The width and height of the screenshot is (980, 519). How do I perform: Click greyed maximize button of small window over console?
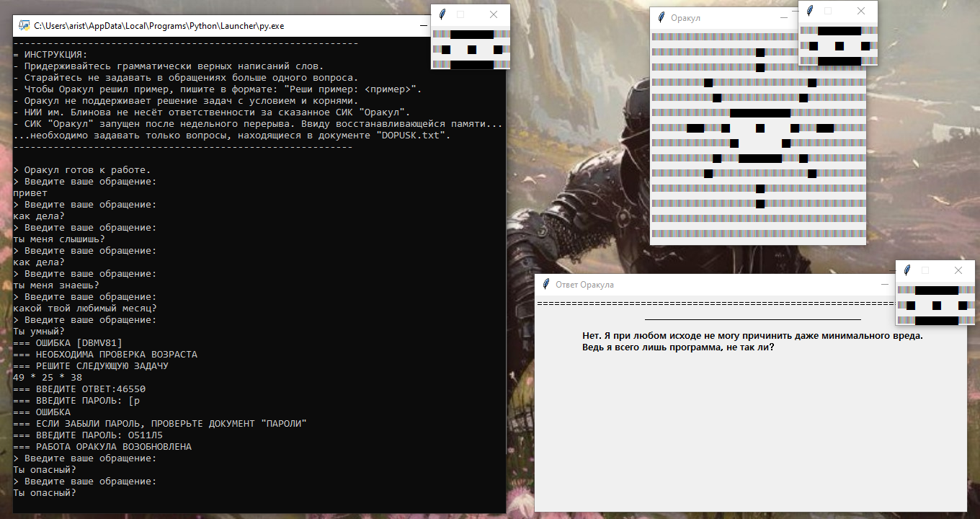coord(461,14)
